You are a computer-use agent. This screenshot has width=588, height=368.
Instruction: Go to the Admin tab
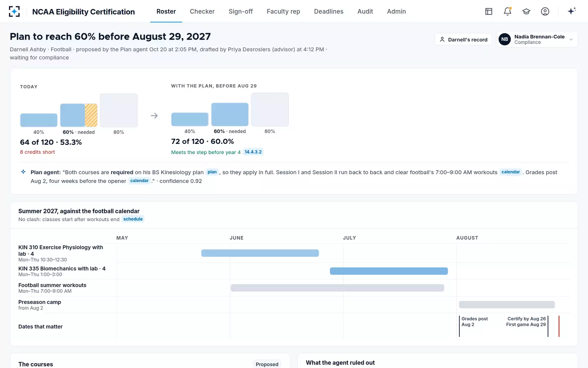(x=396, y=11)
